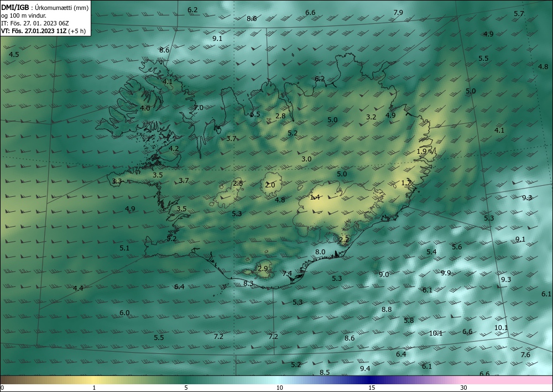553x392 pixels.
Task: Click the precipitation value 3.3
Action: (117, 181)
